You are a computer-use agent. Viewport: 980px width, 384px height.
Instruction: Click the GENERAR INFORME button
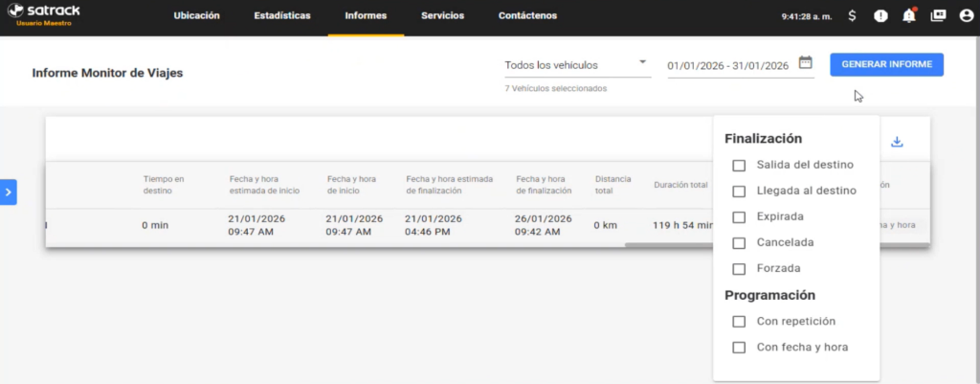[887, 64]
